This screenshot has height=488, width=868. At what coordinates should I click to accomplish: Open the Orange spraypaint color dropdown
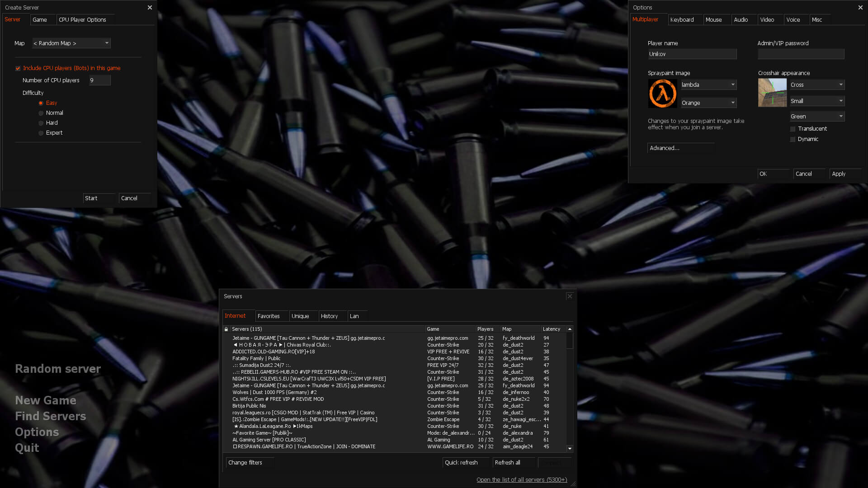tap(709, 103)
